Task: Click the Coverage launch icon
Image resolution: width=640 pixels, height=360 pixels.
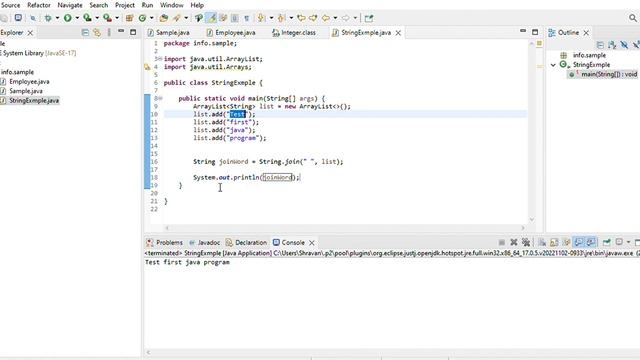Action: coord(87,18)
